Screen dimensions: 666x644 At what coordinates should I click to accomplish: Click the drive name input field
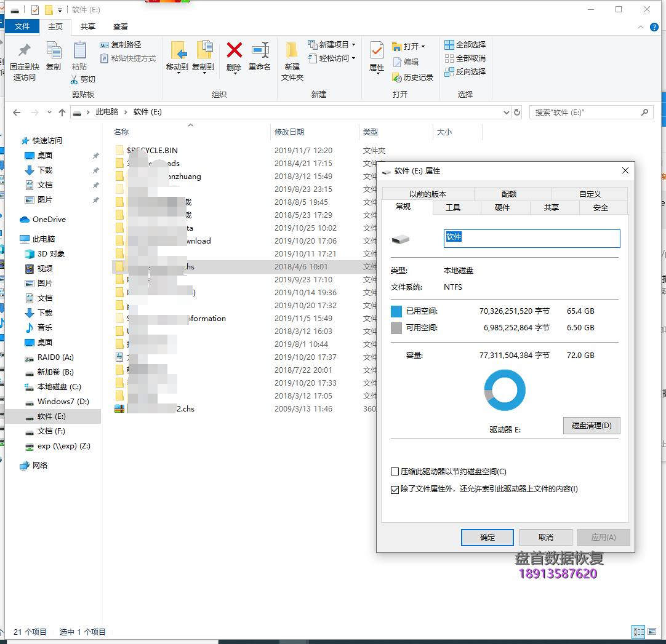532,239
